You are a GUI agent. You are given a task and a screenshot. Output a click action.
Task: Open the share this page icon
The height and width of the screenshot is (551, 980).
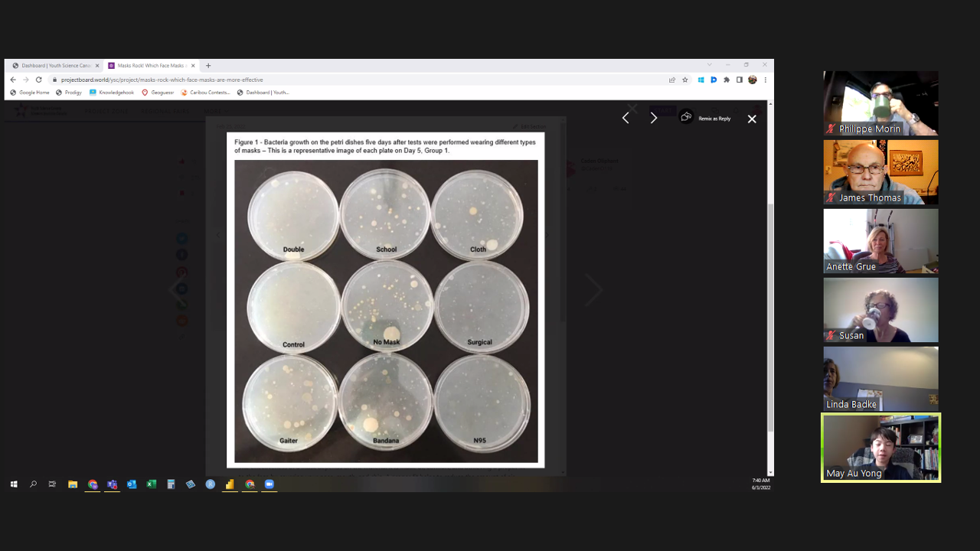point(672,80)
